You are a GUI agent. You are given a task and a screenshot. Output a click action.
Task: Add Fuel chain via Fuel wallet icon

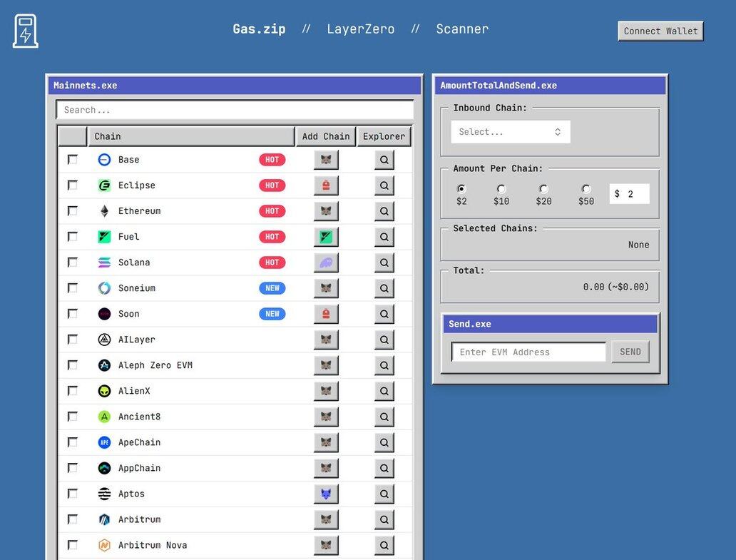(326, 237)
